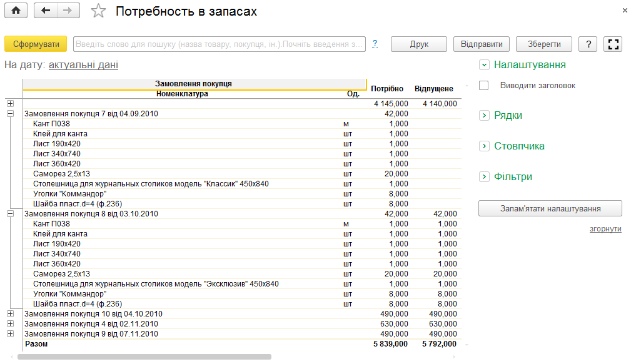This screenshot has width=631, height=364.
Task: Save report using Зберегти button
Action: click(544, 44)
